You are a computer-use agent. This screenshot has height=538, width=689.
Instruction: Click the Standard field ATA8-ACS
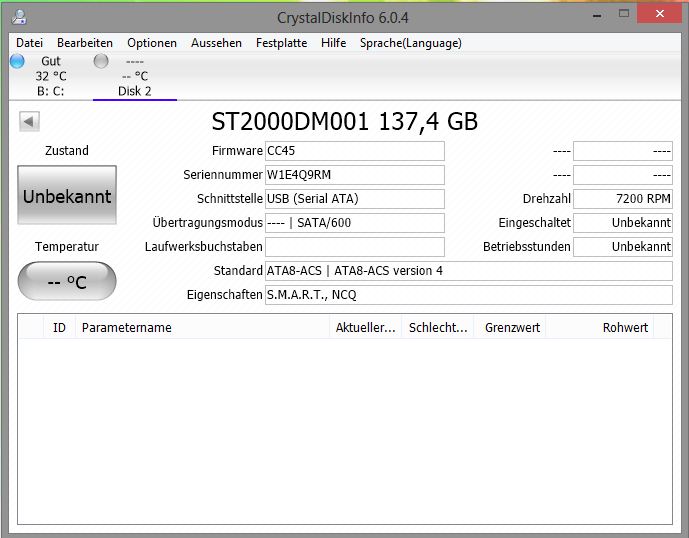(x=469, y=271)
